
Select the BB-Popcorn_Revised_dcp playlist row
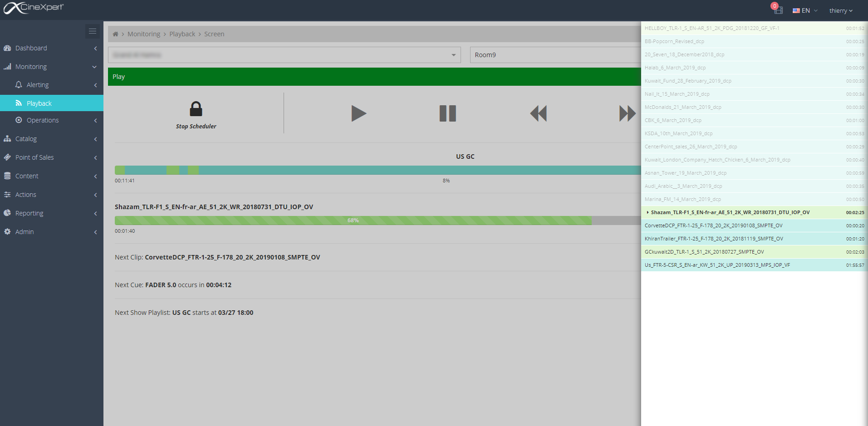click(x=754, y=41)
